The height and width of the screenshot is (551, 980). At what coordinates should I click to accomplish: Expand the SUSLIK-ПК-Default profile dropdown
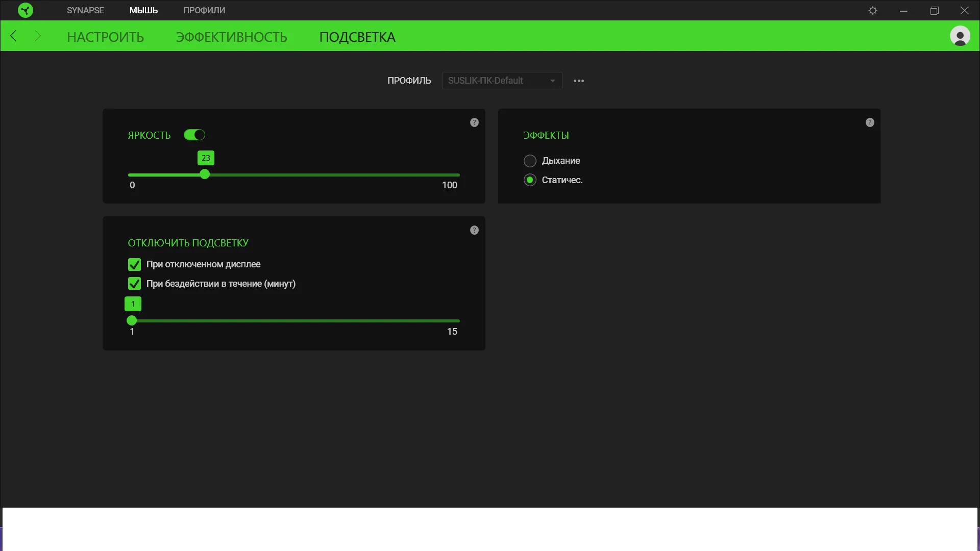click(x=502, y=81)
